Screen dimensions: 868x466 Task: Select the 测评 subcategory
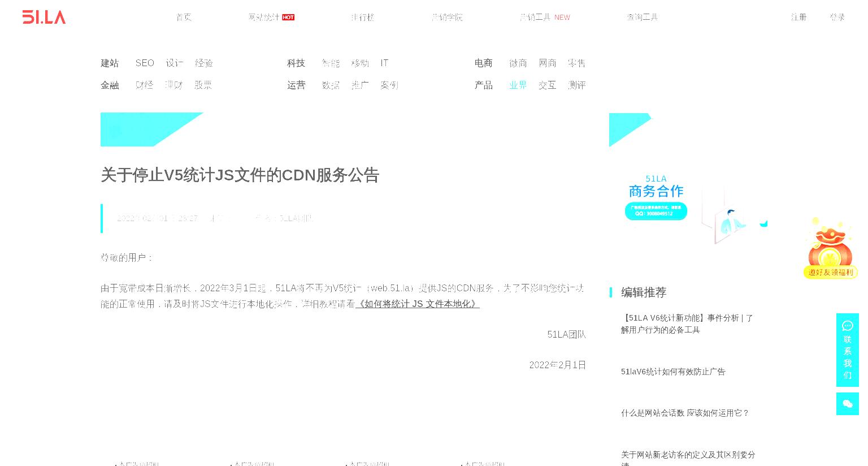[577, 85]
